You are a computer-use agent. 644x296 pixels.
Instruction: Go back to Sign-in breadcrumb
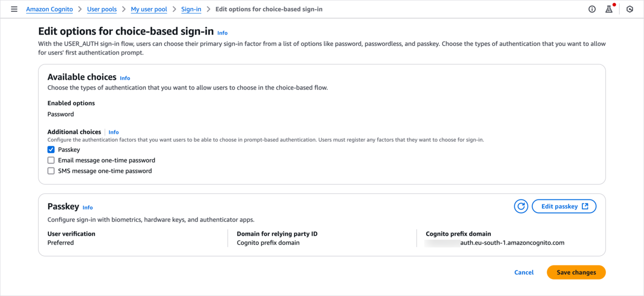click(191, 9)
